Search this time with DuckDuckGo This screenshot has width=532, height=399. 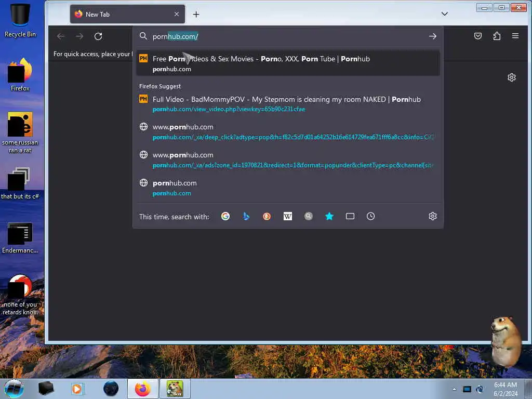267,216
